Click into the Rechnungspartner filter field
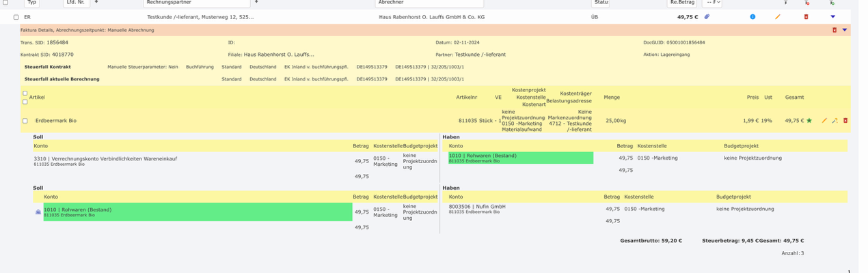This screenshot has width=868, height=273. (193, 3)
